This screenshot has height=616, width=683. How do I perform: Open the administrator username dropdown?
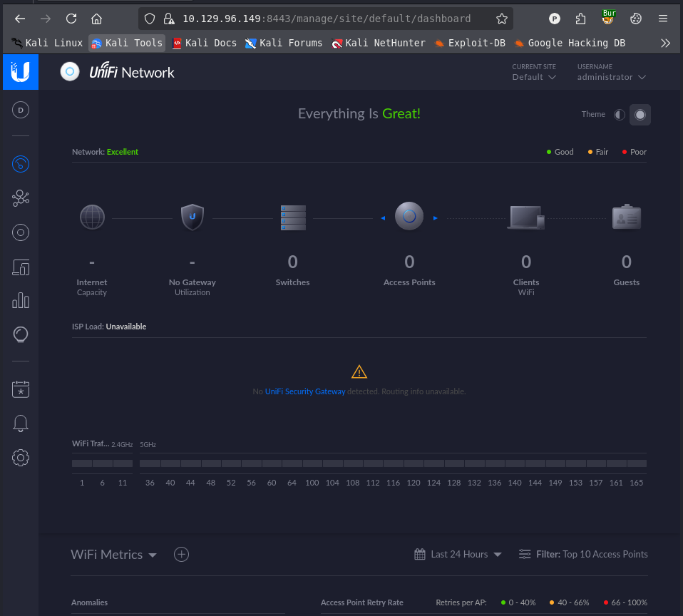pos(611,72)
